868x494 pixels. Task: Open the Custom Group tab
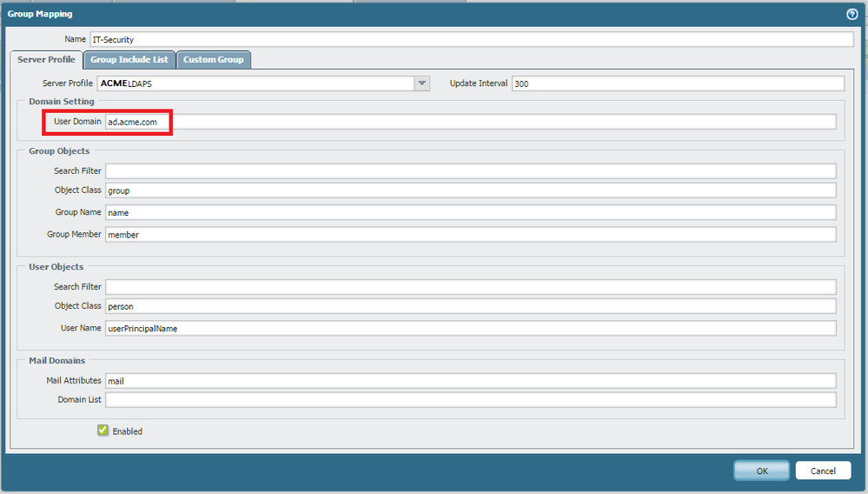[x=214, y=59]
